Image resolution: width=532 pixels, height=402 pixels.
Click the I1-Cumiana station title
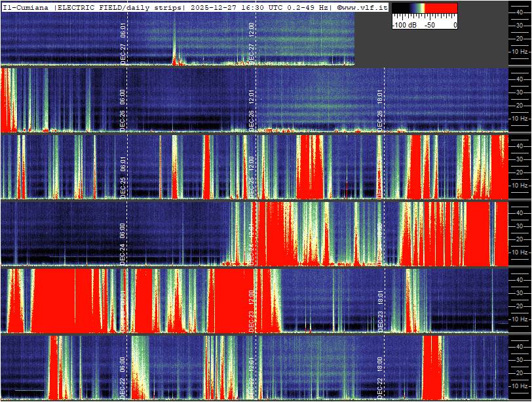coord(26,7)
